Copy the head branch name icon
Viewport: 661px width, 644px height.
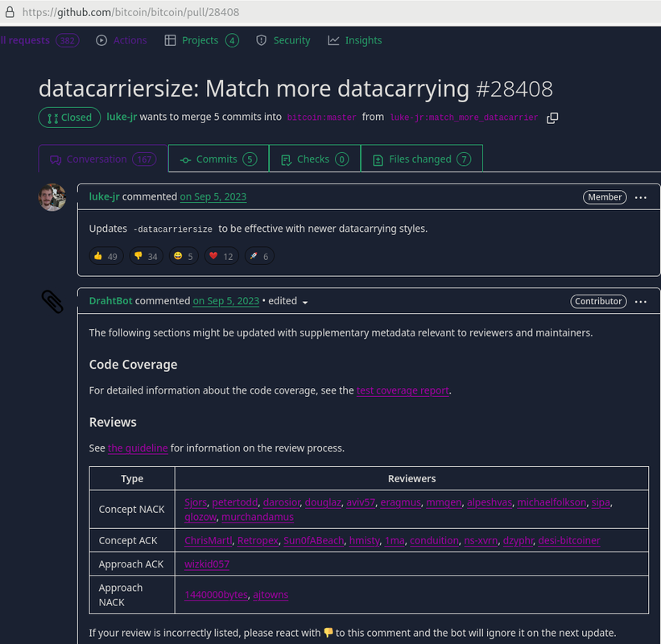tap(552, 118)
